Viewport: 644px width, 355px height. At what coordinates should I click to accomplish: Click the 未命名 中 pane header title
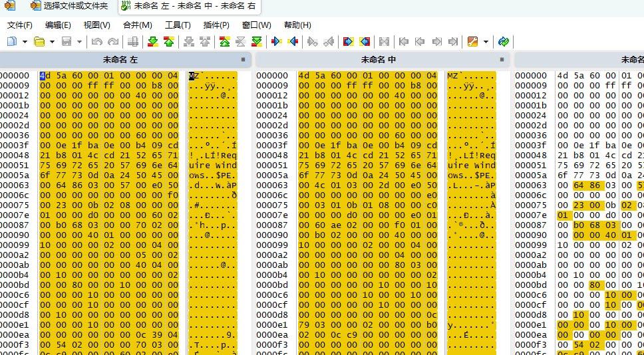point(378,60)
